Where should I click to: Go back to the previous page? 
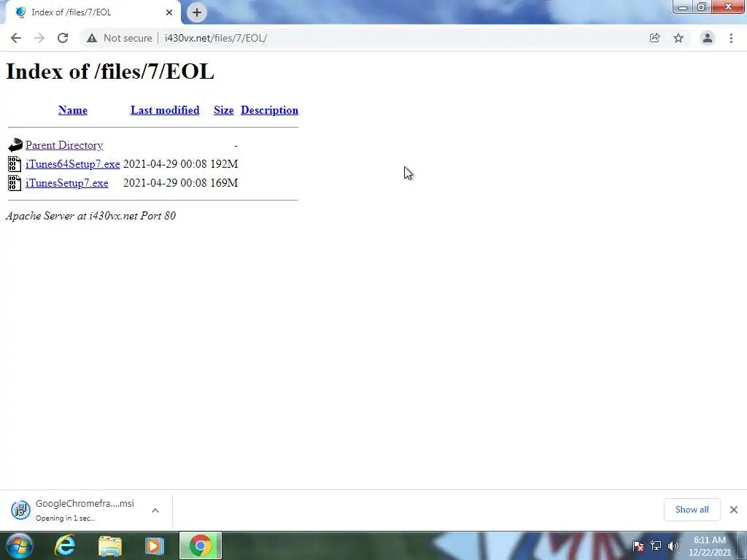[x=16, y=38]
